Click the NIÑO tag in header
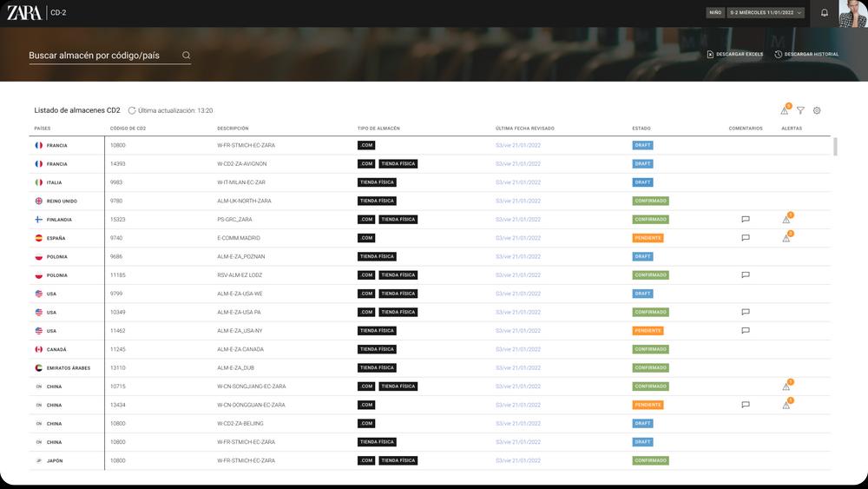 (x=715, y=12)
